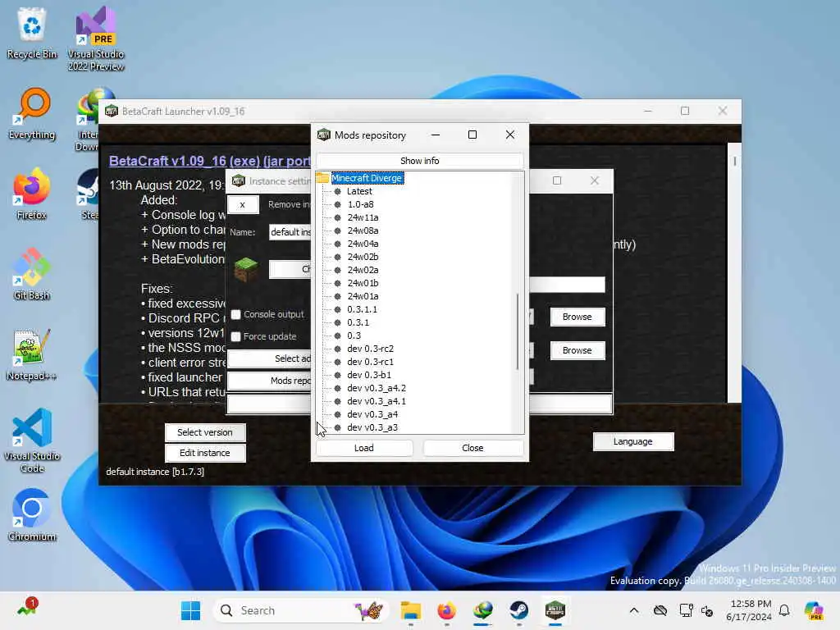This screenshot has height=630, width=840.
Task: Select the 24w08a version entry
Action: (x=363, y=231)
